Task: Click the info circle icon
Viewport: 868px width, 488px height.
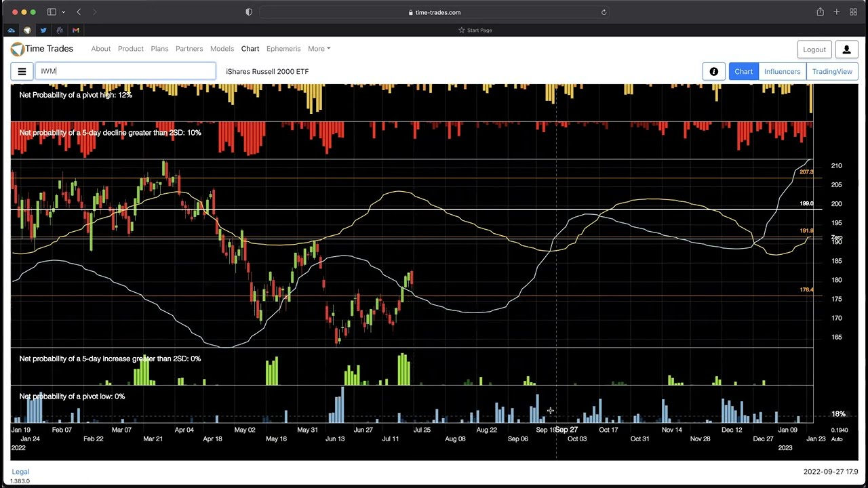Action: [x=713, y=71]
